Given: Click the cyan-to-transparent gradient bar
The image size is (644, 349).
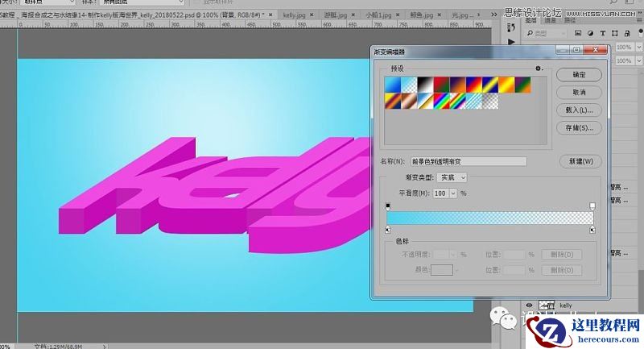Looking at the screenshot, I should coord(490,218).
